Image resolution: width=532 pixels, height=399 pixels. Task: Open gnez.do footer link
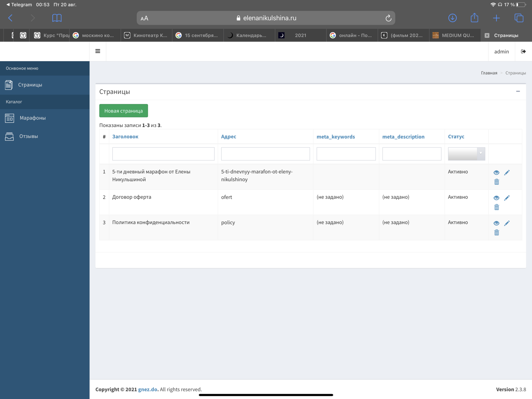click(148, 389)
